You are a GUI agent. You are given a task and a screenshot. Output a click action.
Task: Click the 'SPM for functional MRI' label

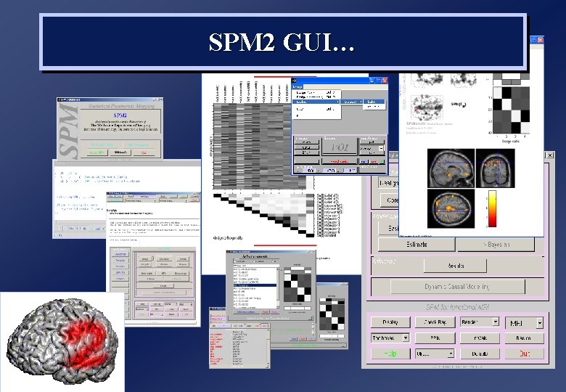pos(457,307)
